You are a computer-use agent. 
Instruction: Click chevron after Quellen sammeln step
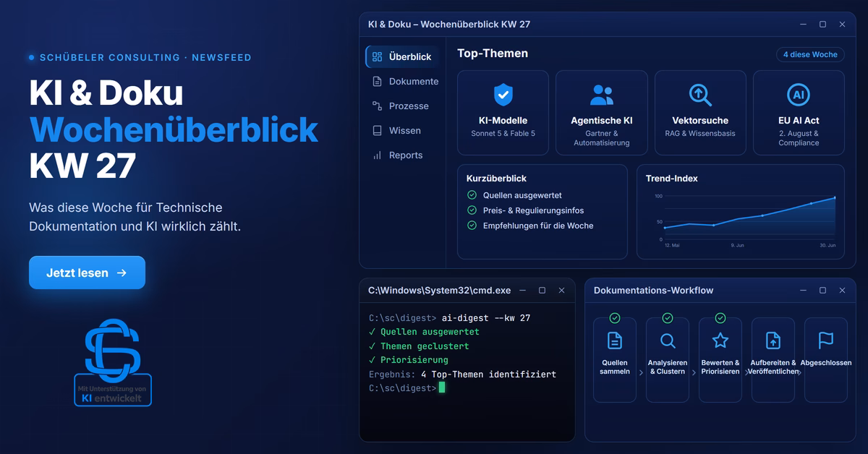click(641, 373)
